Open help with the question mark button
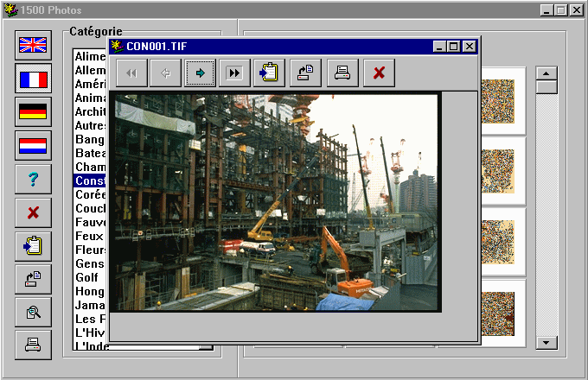588x380 pixels. coord(33,179)
